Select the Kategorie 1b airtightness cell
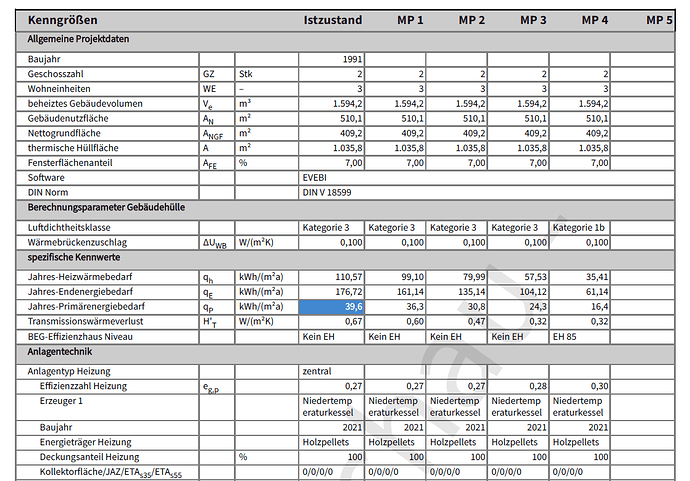This screenshot has height=481, width=690. click(x=579, y=227)
